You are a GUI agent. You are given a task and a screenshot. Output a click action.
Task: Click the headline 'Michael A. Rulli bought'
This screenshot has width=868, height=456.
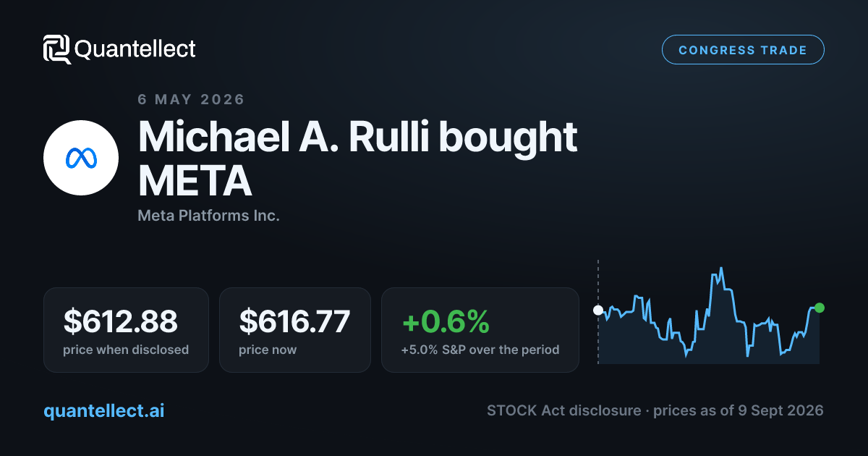tap(358, 137)
